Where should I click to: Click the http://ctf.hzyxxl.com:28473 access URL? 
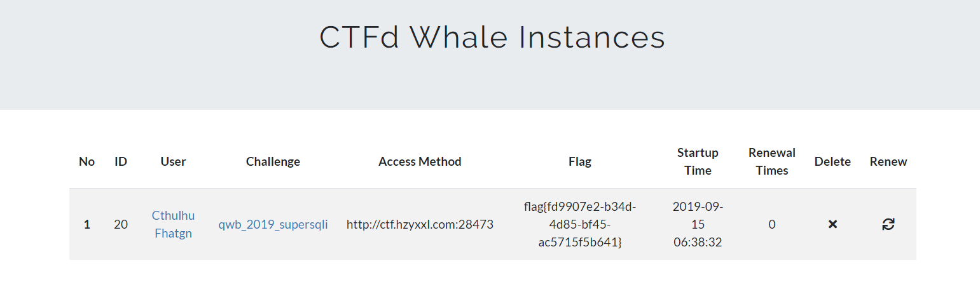pos(420,224)
